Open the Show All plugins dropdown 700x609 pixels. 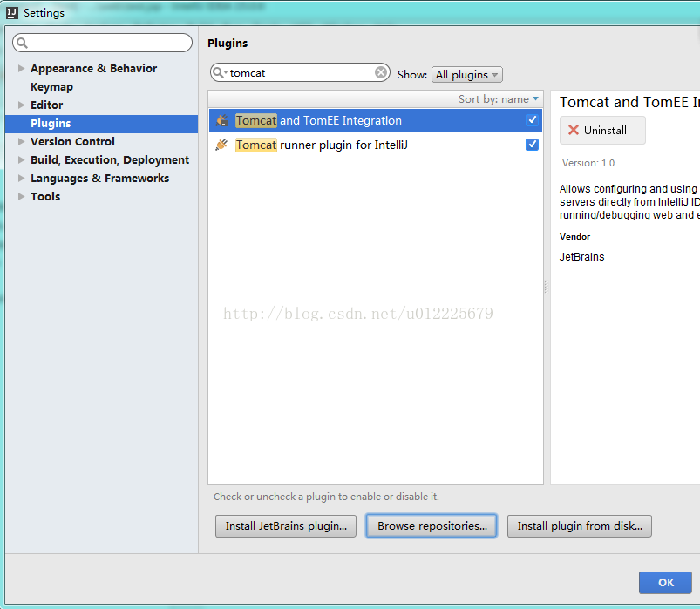pyautogui.click(x=467, y=75)
